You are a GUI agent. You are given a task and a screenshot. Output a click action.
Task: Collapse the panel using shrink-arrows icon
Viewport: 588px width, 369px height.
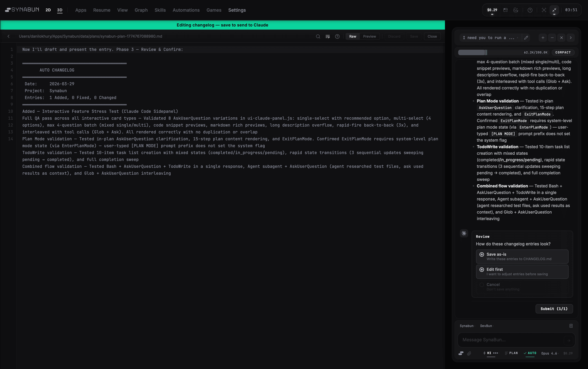click(554, 10)
